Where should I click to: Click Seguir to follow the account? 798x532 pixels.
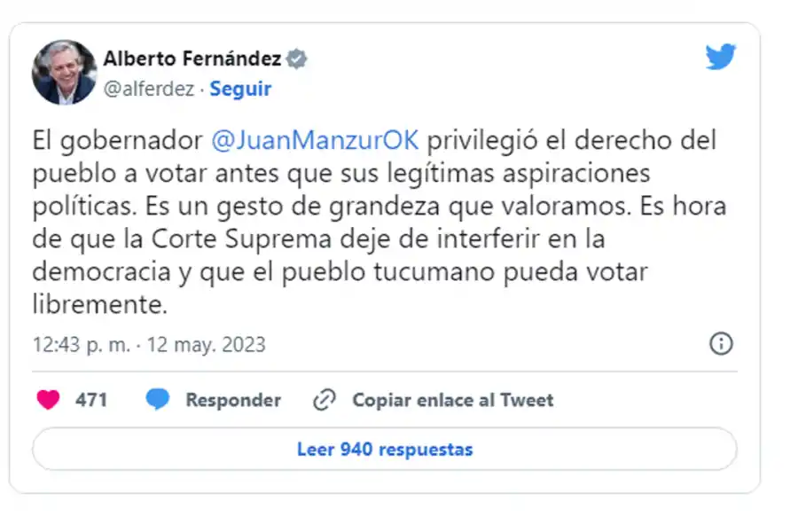239,89
